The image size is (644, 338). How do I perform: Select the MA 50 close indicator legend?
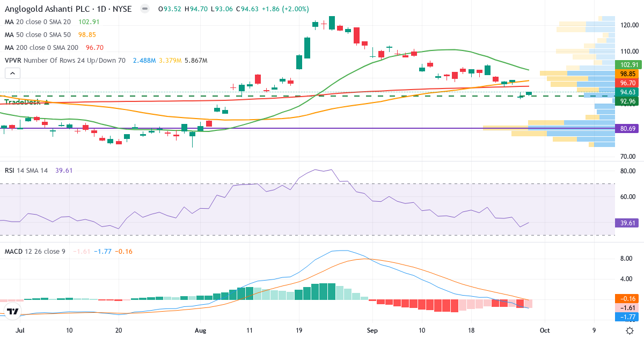click(38, 35)
